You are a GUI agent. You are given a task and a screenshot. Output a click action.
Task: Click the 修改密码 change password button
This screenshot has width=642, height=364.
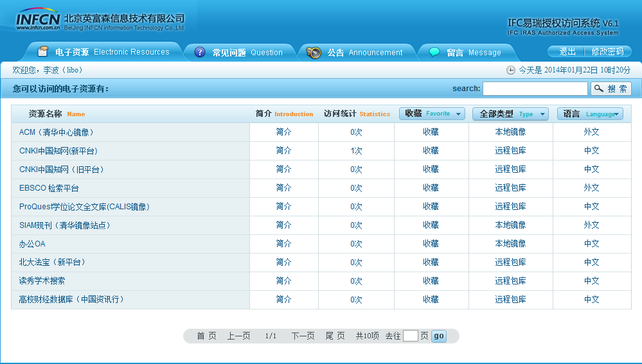pyautogui.click(x=607, y=51)
